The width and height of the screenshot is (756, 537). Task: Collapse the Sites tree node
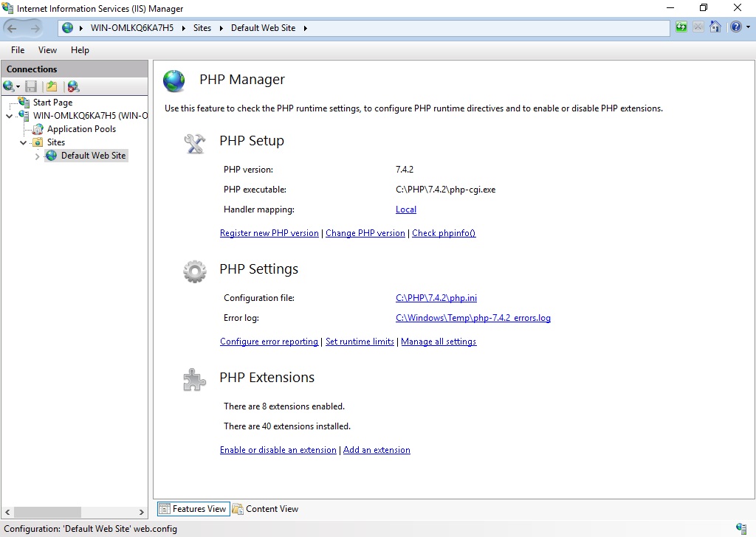[24, 142]
